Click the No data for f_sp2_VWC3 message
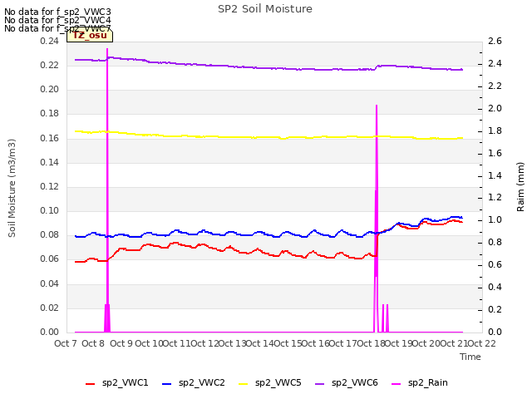Image resolution: width=532 pixels, height=399 pixels. pos(57,12)
